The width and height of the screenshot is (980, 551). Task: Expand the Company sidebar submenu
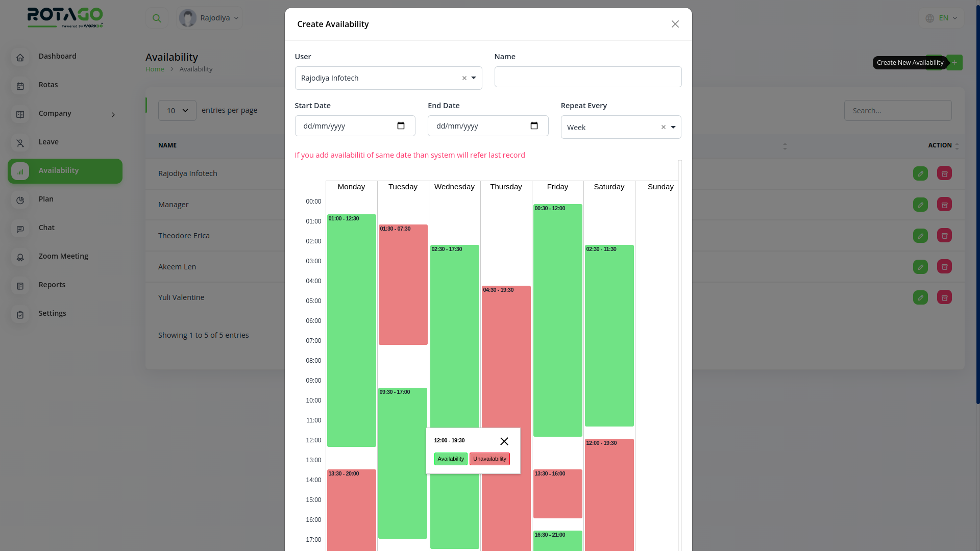point(113,114)
